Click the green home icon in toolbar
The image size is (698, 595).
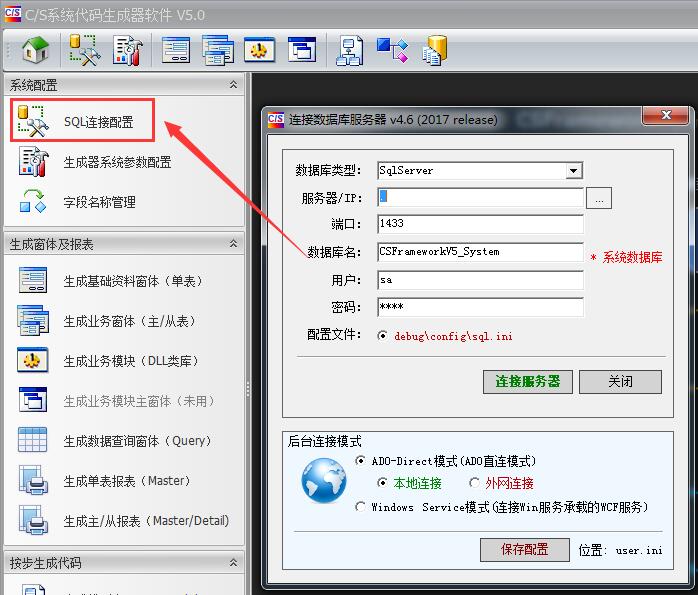click(x=35, y=50)
